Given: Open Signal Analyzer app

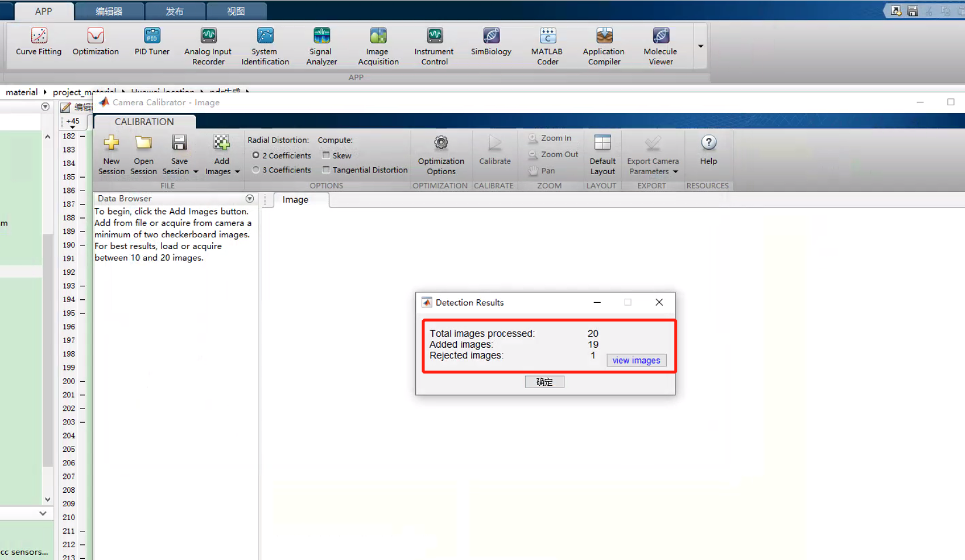Looking at the screenshot, I should pos(322,46).
